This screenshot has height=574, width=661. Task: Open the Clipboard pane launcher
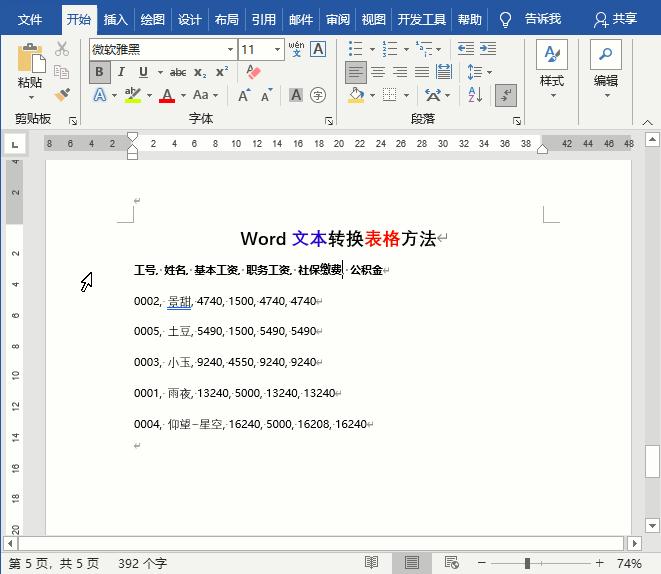click(73, 121)
